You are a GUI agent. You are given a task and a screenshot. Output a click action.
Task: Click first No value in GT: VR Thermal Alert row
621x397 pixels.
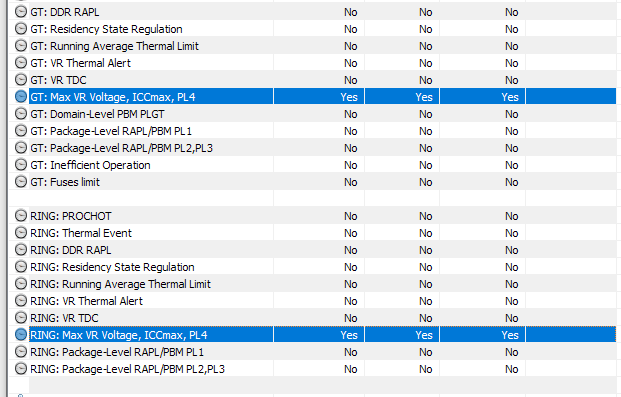coord(351,63)
